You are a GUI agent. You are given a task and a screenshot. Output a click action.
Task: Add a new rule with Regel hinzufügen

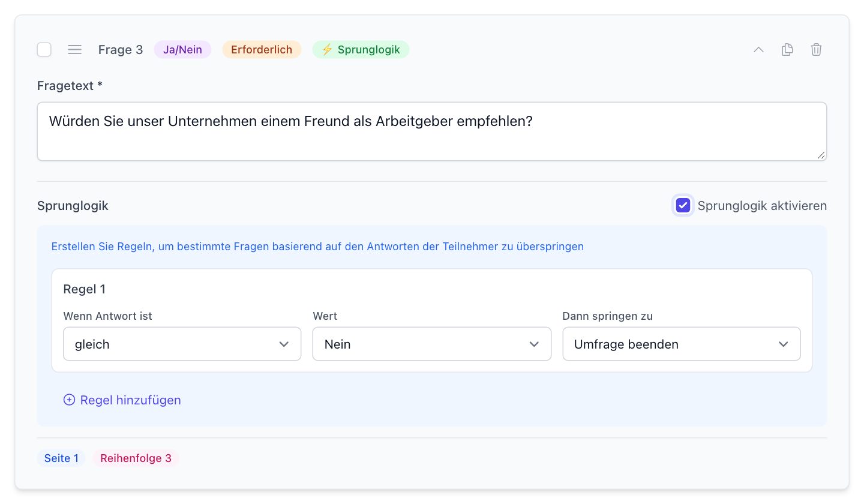[122, 400]
